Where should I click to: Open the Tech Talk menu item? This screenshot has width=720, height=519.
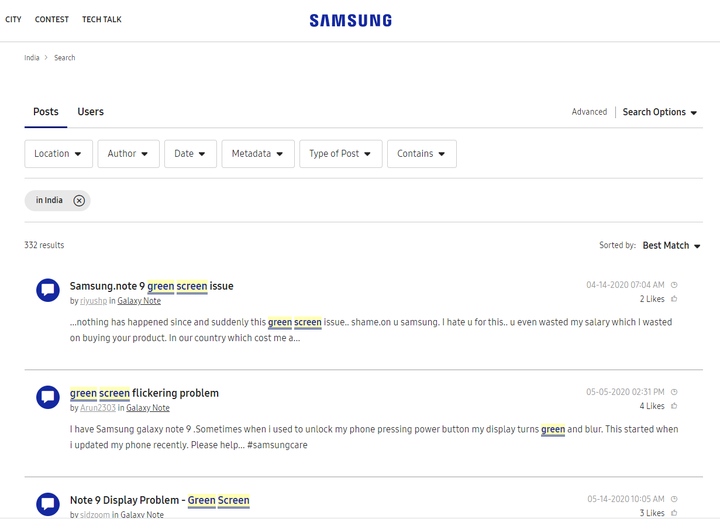101,19
